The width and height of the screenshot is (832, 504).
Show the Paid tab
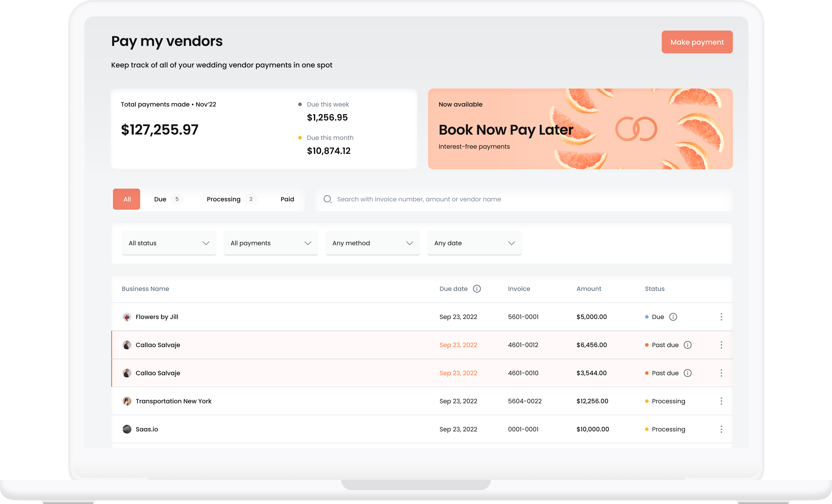(x=287, y=199)
